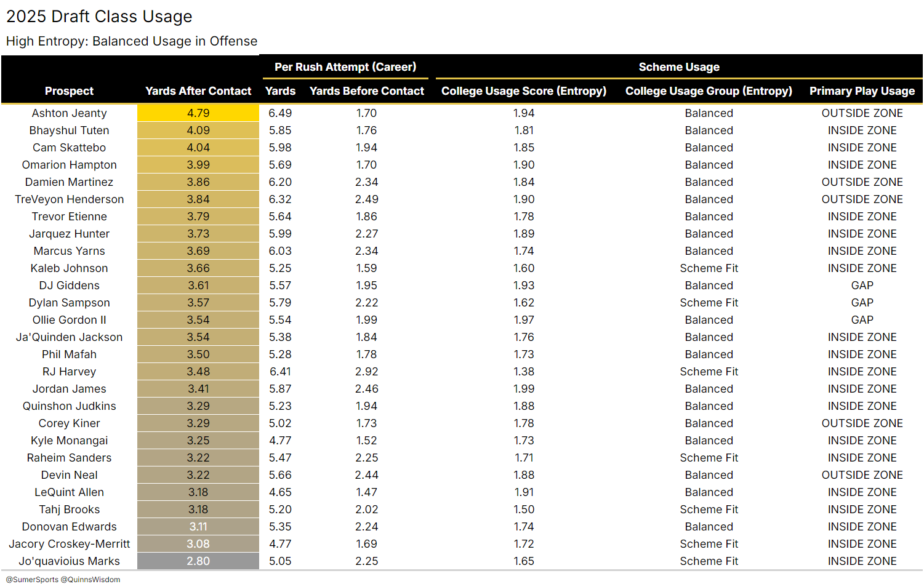Image resolution: width=924 pixels, height=584 pixels.
Task: Select the Omarion Hampton prospect name
Action: point(70,165)
